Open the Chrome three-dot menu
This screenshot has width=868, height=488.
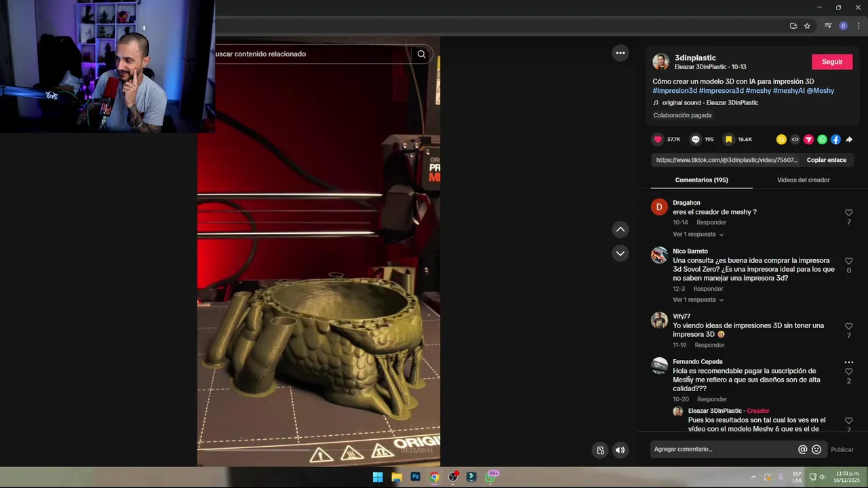(x=859, y=26)
